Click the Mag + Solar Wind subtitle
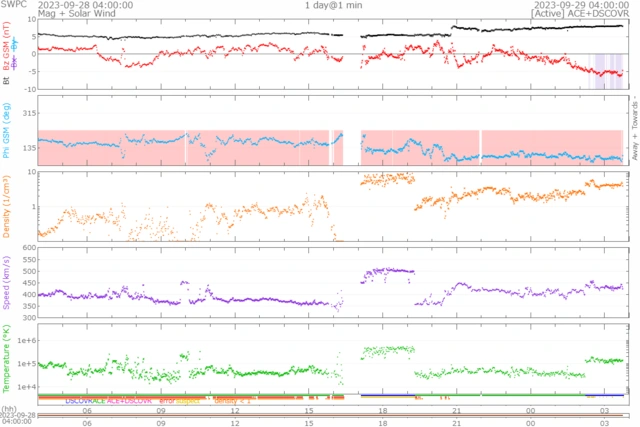Screen dimensions: 640x427 point(77,13)
